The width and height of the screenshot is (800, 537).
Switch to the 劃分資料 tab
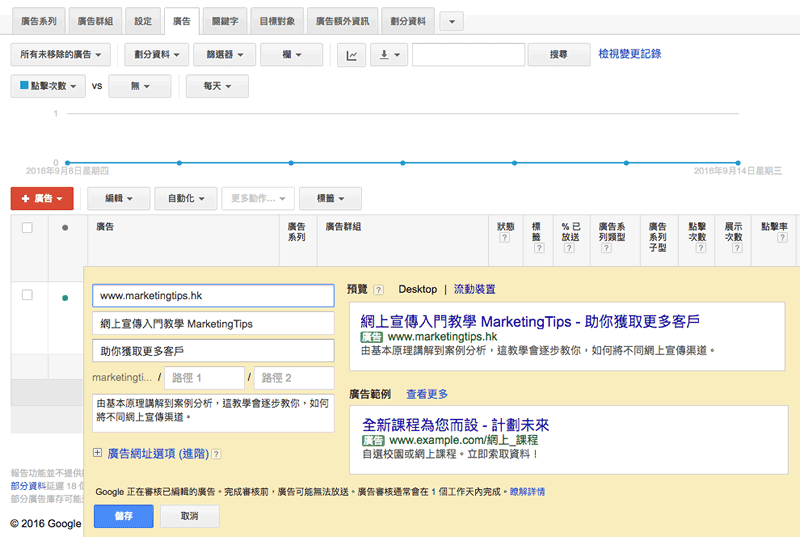tap(408, 21)
